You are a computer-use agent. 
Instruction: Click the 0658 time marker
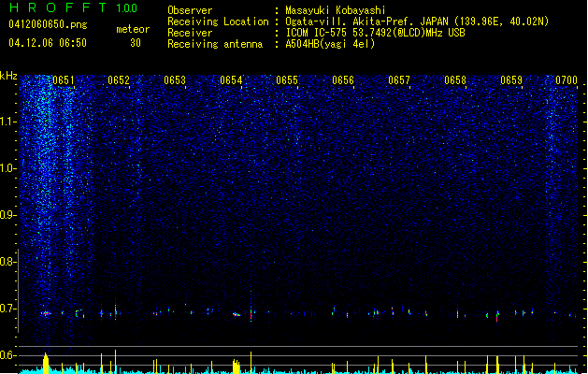[455, 80]
